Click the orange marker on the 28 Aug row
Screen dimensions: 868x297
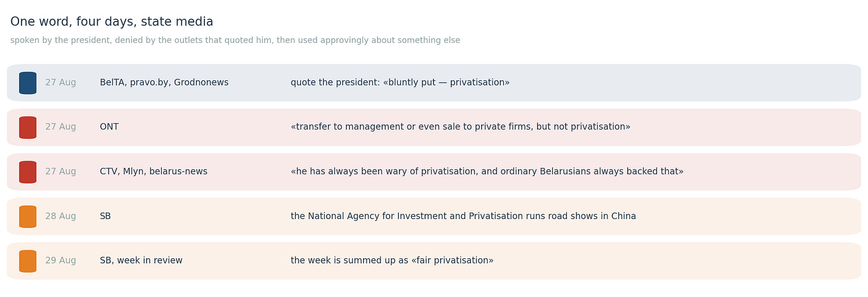(27, 217)
